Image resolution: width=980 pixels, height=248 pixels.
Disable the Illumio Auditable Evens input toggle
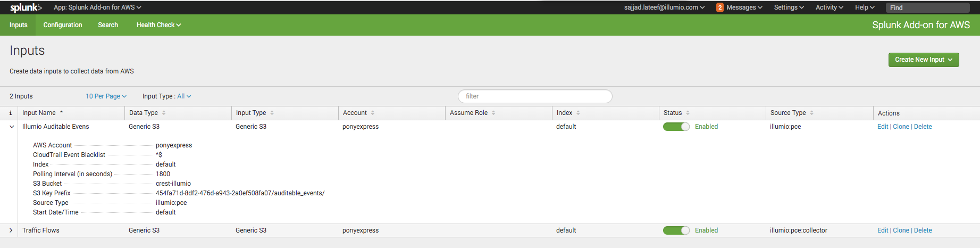pos(676,127)
